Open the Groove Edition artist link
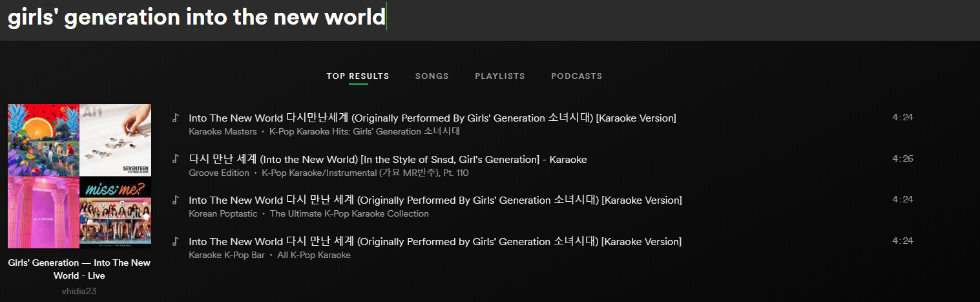The height and width of the screenshot is (302, 980). (219, 173)
